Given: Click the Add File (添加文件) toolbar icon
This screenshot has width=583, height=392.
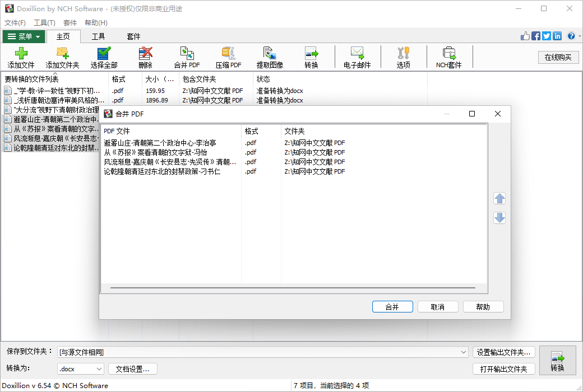Looking at the screenshot, I should point(21,58).
